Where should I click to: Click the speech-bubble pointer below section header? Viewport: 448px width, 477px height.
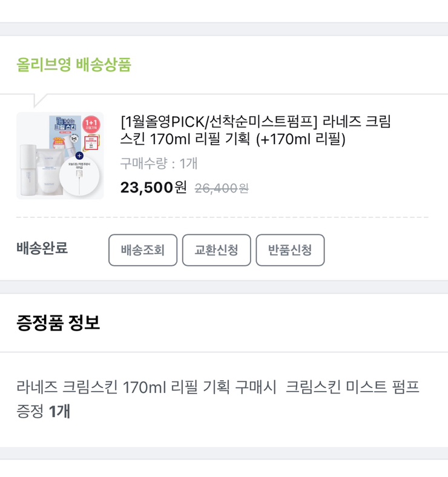[41, 100]
